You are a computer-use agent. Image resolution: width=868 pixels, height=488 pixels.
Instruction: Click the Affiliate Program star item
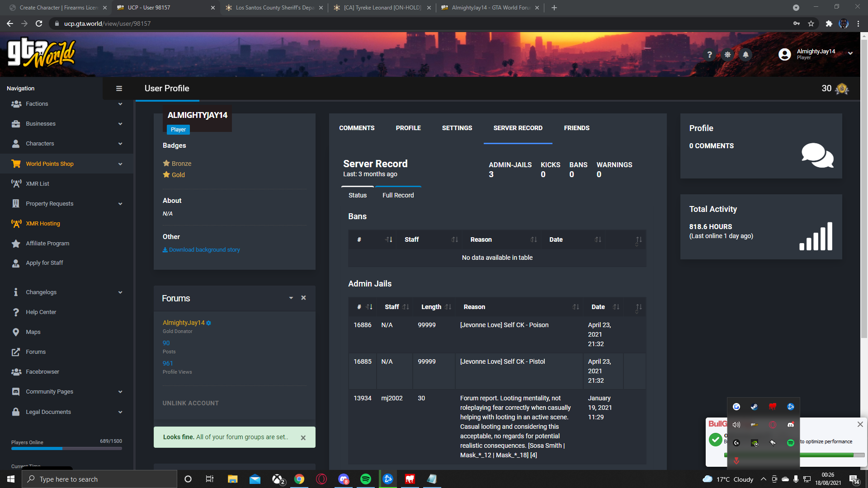tap(47, 244)
